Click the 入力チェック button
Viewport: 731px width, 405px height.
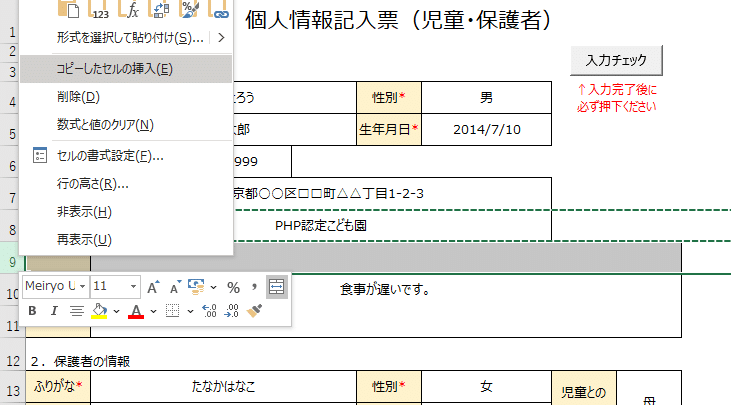[616, 61]
